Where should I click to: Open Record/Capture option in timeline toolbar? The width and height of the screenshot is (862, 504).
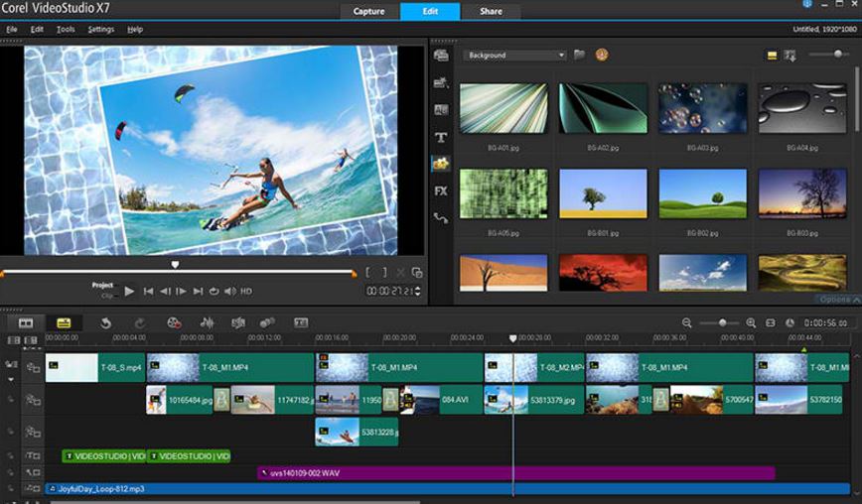[174, 322]
